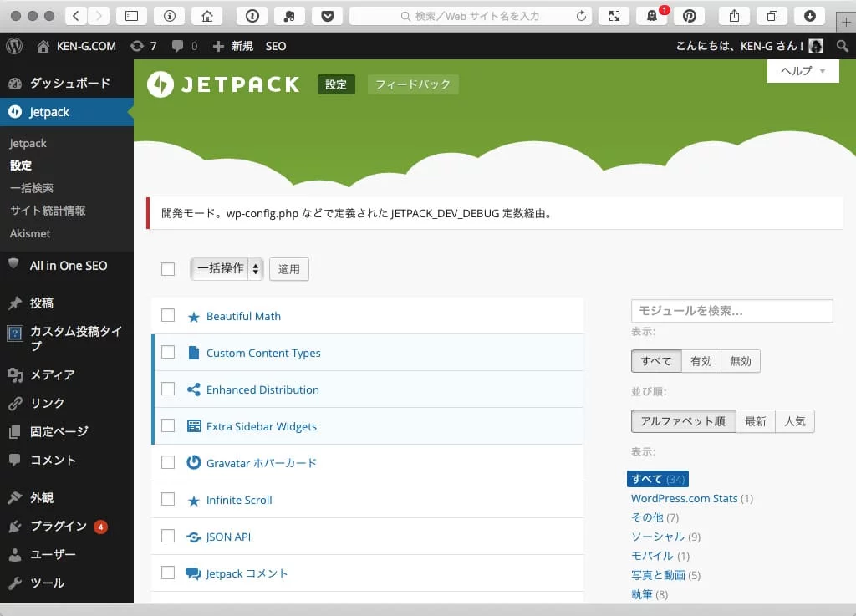The width and height of the screenshot is (856, 616).
Task: Toggle the Safari sidebar button
Action: [x=131, y=16]
